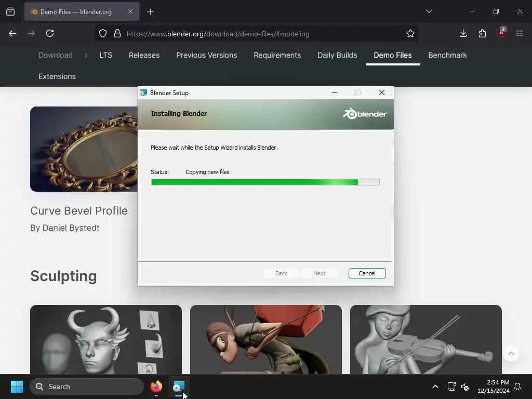Image resolution: width=532 pixels, height=399 pixels.
Task: Minimize the Blender Setup window
Action: [335, 92]
